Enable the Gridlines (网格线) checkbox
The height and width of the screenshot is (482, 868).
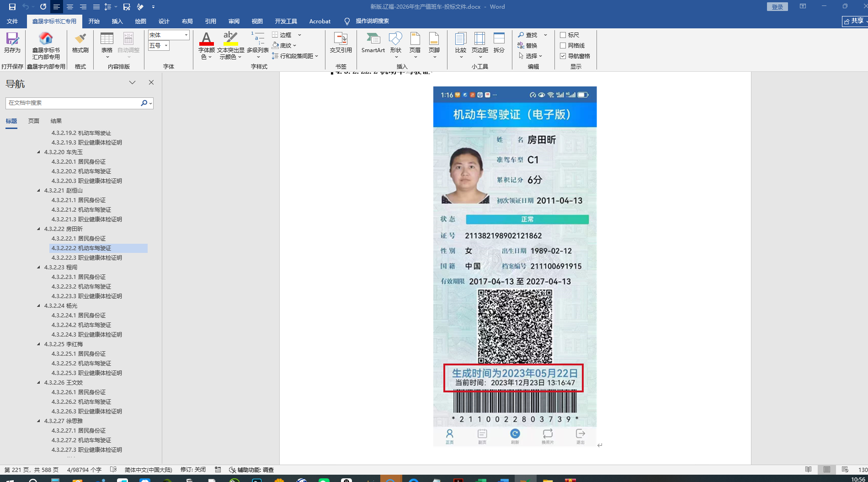(x=563, y=46)
